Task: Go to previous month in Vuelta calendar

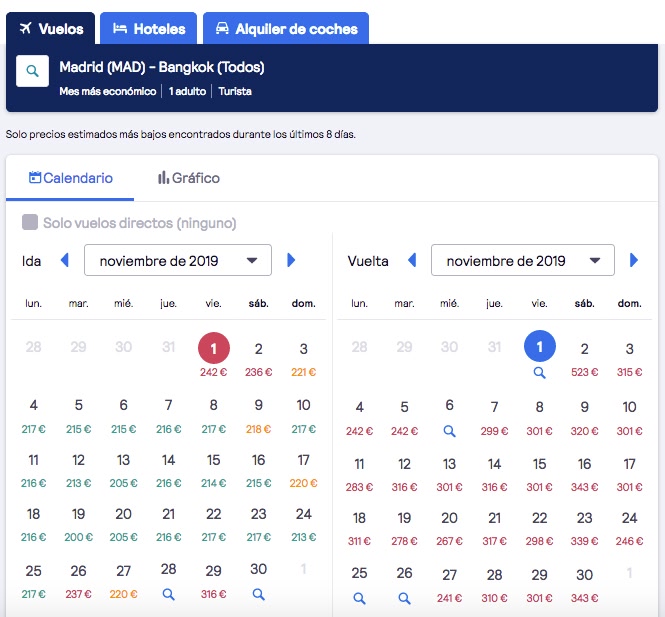Action: click(411, 260)
